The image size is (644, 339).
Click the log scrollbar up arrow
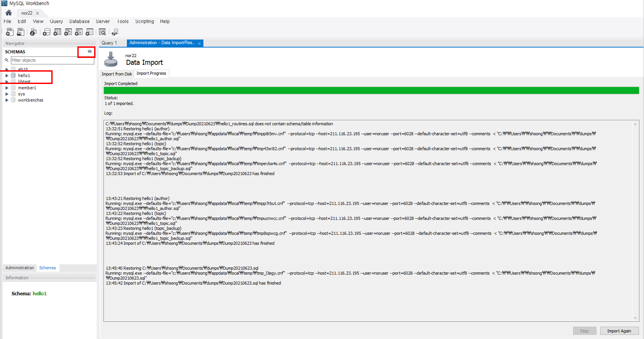coord(636,124)
